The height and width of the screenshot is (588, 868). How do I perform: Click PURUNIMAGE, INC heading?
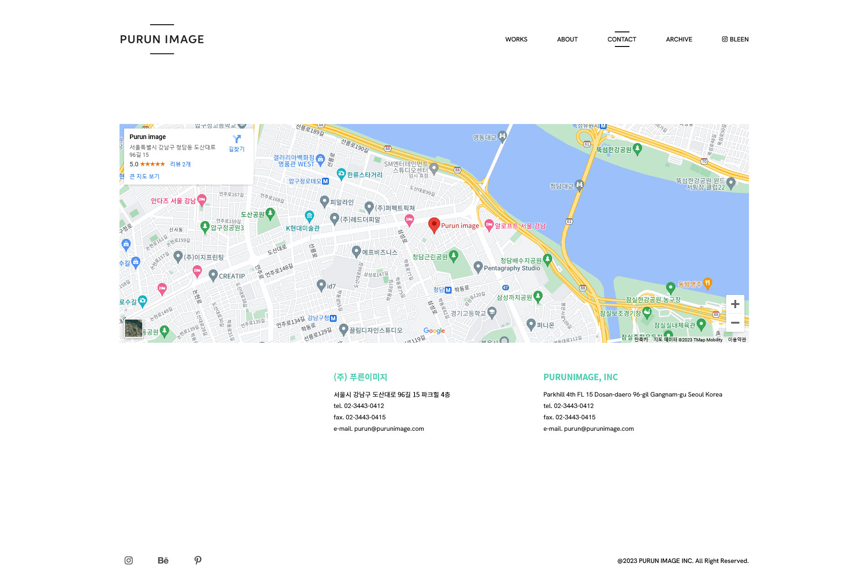coord(580,377)
